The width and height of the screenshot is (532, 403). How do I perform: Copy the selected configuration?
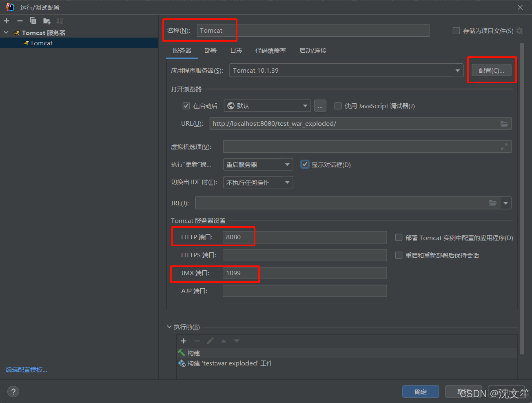33,21
